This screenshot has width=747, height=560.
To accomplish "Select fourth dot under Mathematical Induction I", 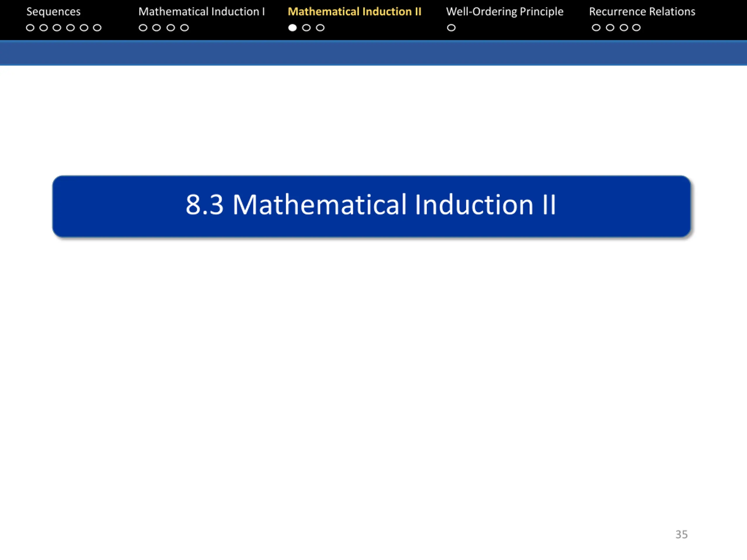I will coord(184,28).
